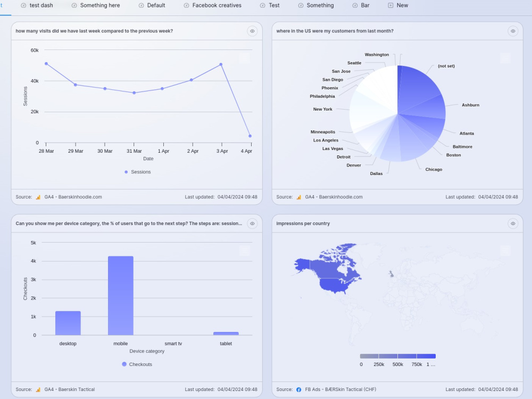The width and height of the screenshot is (532, 399).
Task: Click the Checkouts legend dot under the bar chart
Action: 124,364
